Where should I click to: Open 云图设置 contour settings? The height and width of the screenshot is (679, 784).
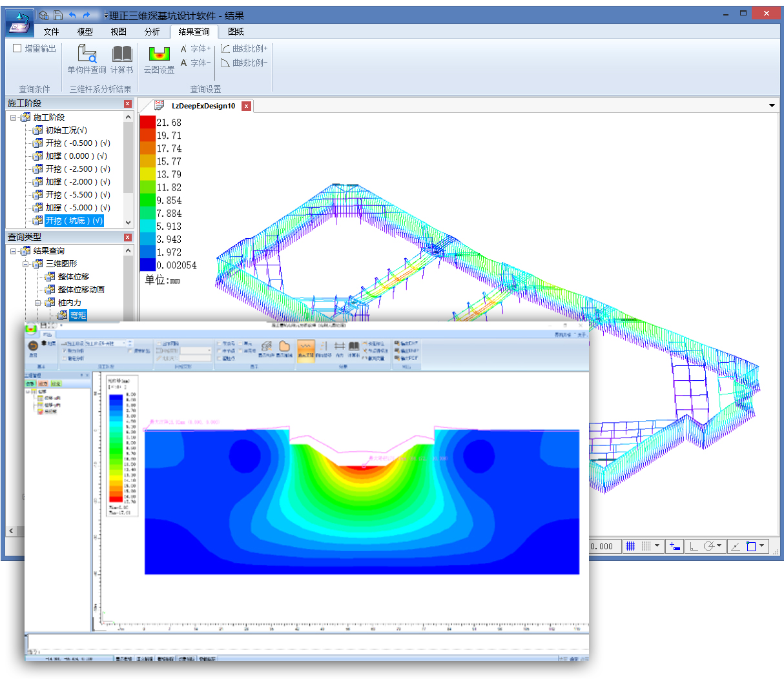159,59
